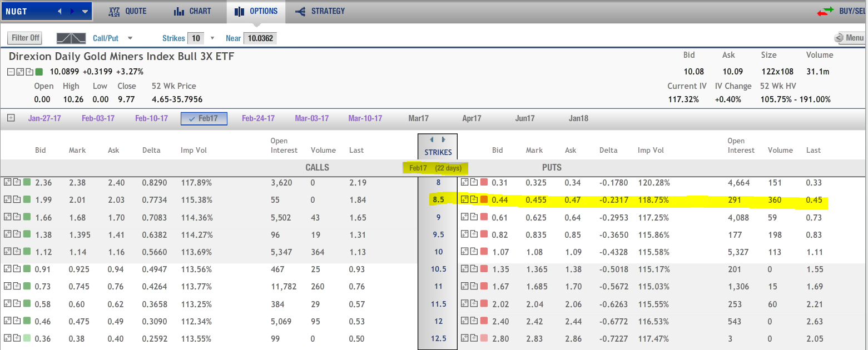Click the pale red square beside put bid 2.80

(x=484, y=338)
